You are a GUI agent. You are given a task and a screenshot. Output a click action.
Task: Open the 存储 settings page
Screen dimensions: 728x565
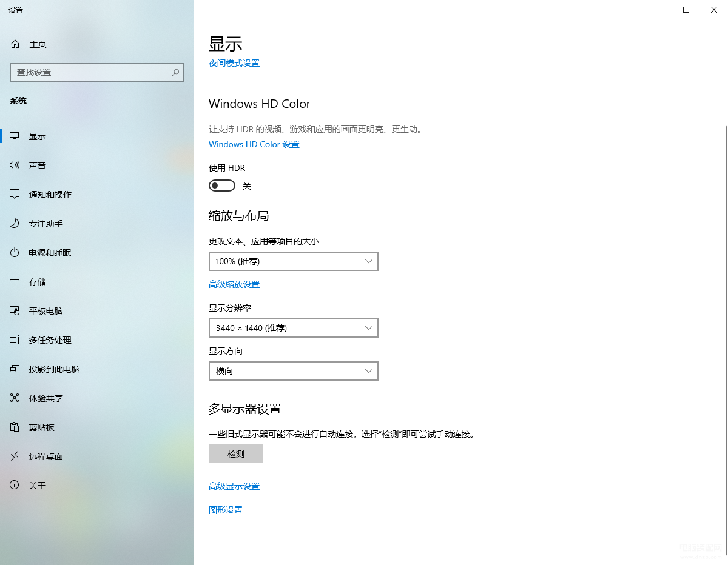(97, 282)
